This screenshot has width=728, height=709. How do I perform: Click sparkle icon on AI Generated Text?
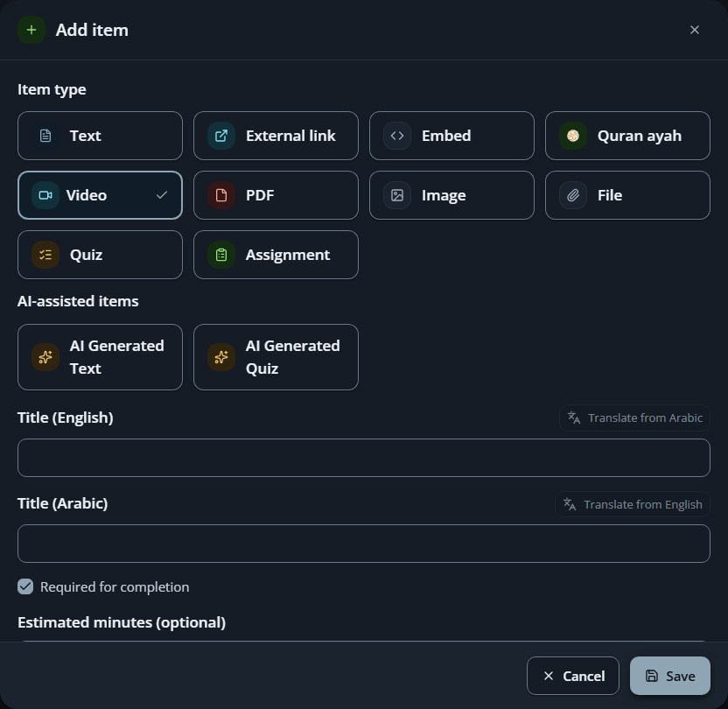click(45, 357)
